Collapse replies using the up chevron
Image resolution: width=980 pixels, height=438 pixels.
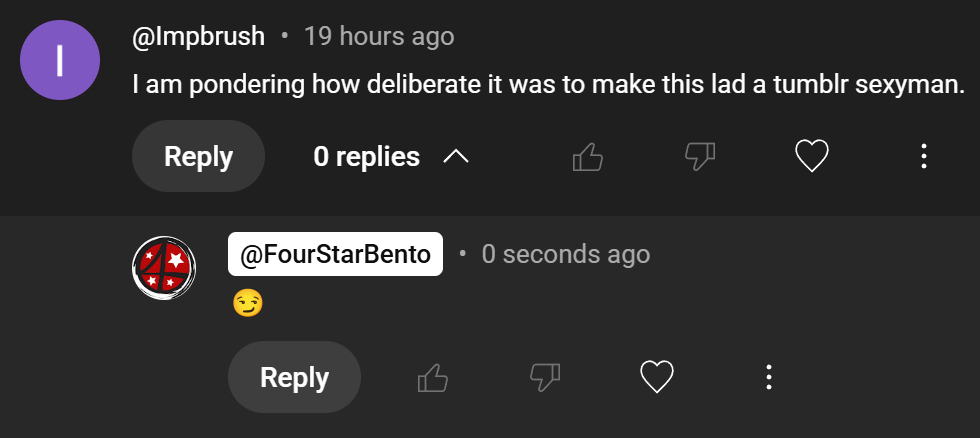pos(456,157)
